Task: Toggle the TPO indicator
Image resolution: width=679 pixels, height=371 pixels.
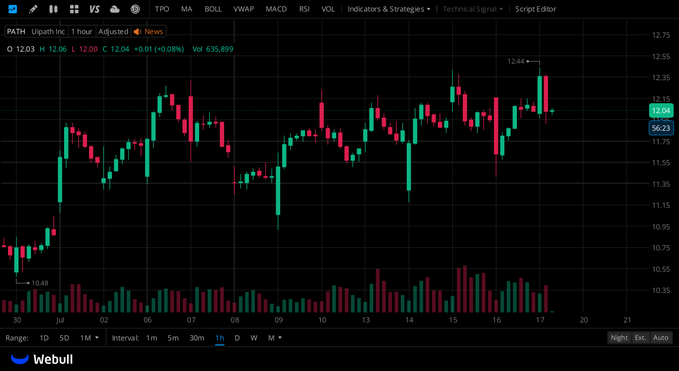Action: (162, 9)
